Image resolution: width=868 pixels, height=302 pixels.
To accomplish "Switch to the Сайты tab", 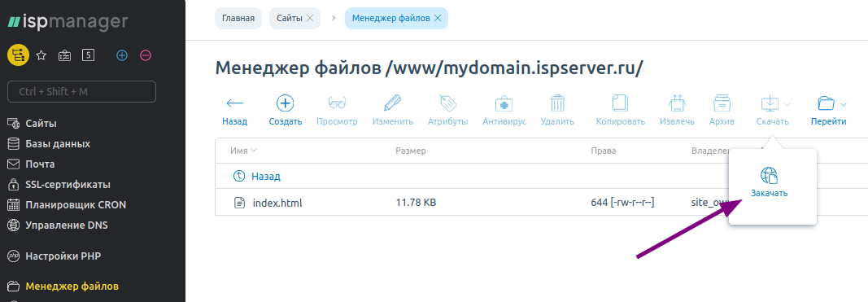I will tap(290, 18).
